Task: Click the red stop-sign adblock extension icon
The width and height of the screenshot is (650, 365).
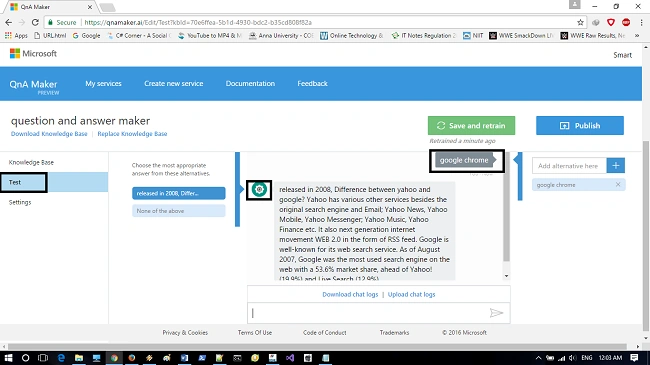Action: 626,22
